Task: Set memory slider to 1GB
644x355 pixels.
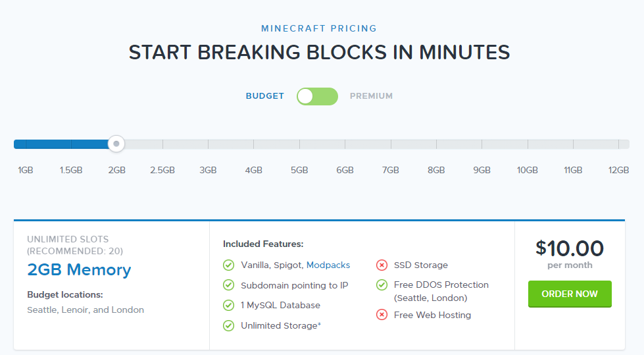Action: point(26,170)
